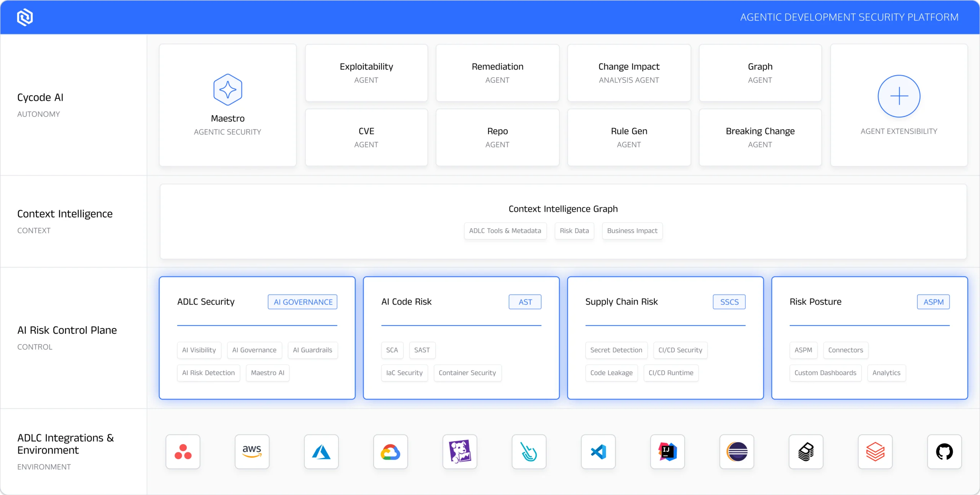Click the Maestro AI tag

pos(268,373)
